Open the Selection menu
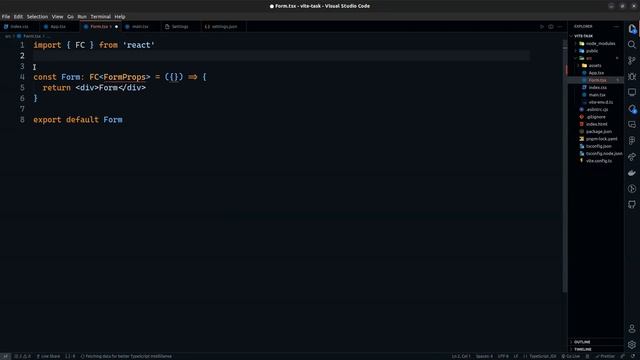This screenshot has height=360, width=640. tap(38, 17)
